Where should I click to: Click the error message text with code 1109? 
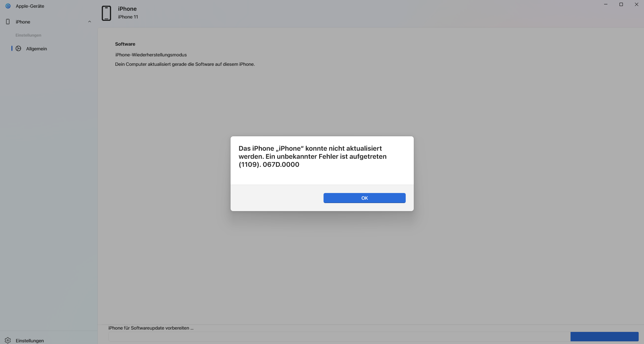312,156
